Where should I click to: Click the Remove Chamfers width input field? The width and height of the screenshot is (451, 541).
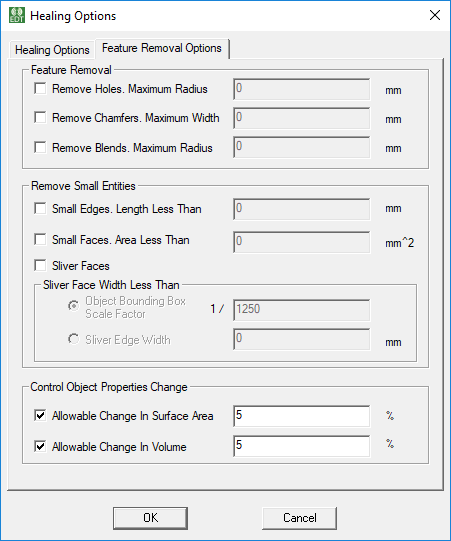click(302, 118)
